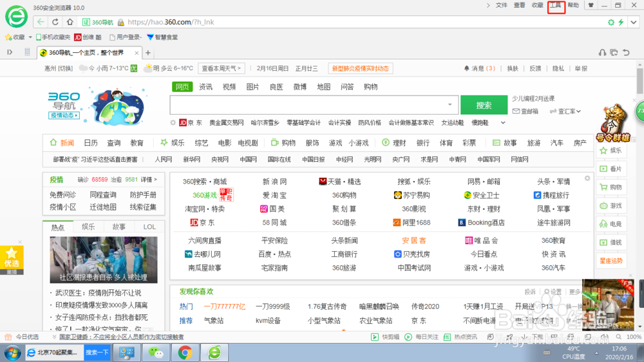Open the 看片 sidebar shortcut

tap(611, 169)
